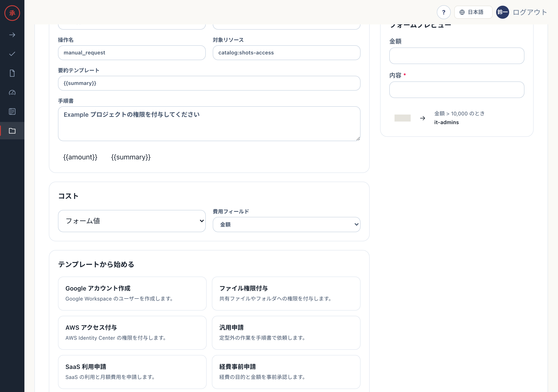Click the コスト section heading
This screenshot has height=392, width=558.
pyautogui.click(x=68, y=196)
